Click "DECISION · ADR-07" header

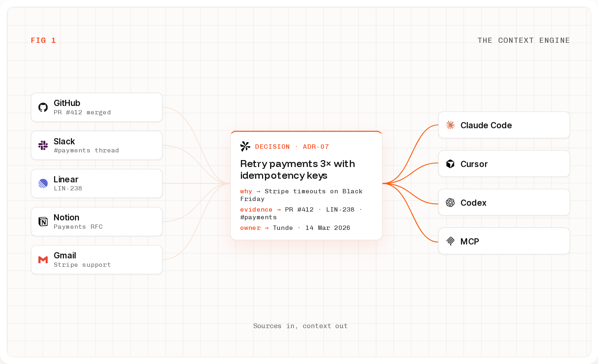(292, 147)
